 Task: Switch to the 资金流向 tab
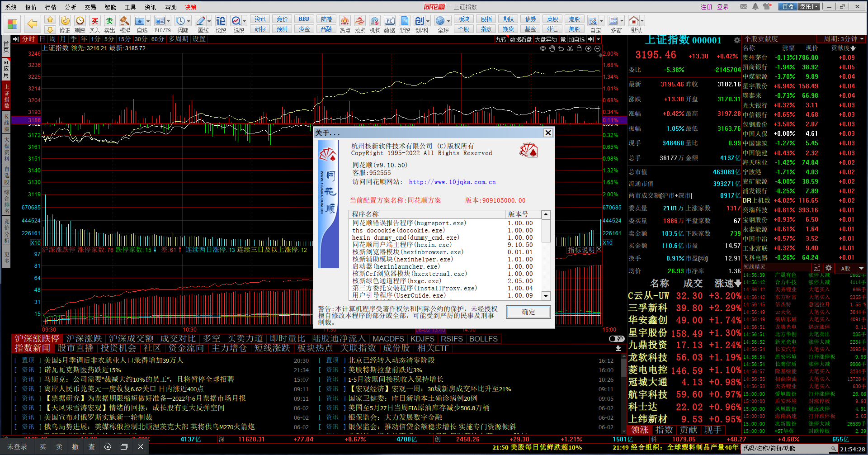(x=186, y=348)
